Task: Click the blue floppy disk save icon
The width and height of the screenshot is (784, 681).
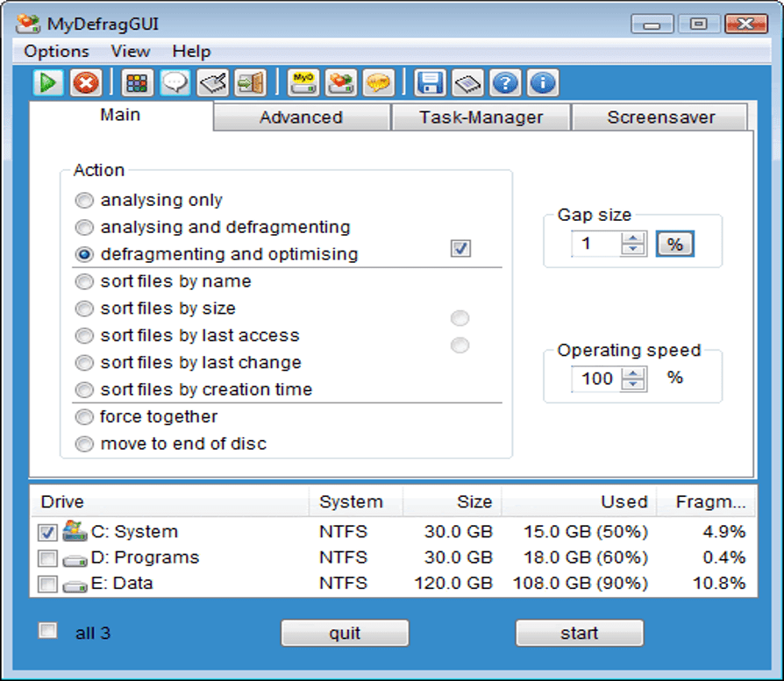Action: (x=430, y=83)
